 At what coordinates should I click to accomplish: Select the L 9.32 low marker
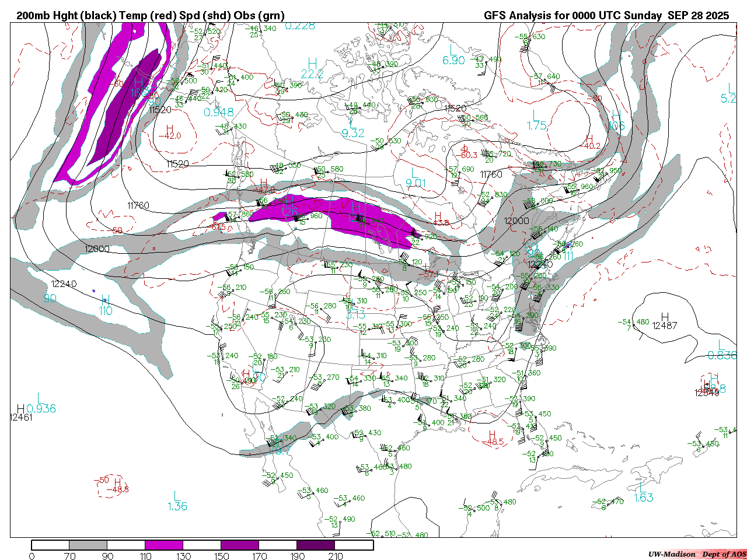(352, 128)
